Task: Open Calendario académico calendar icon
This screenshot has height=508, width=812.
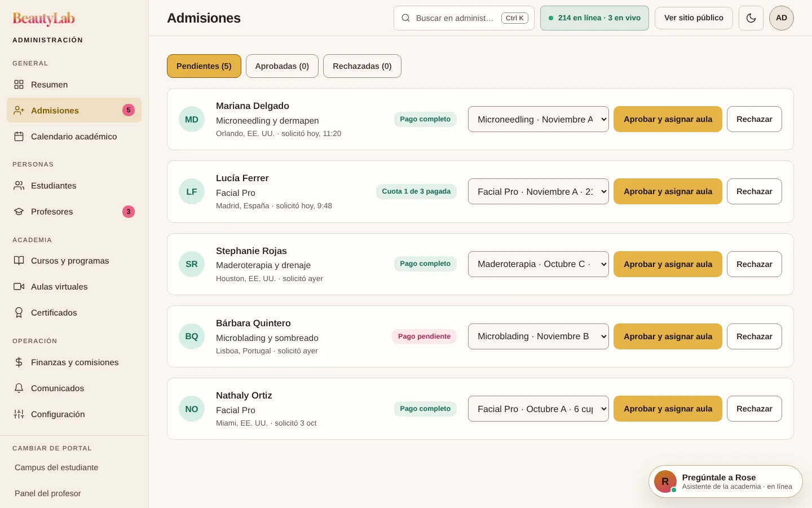Action: 19,137
